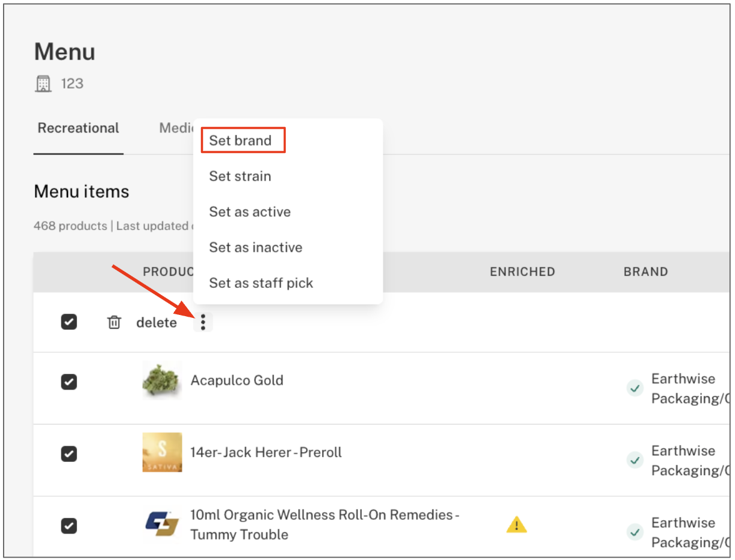The image size is (735, 560).
Task: Uncheck the 10ml Organic Wellness Roll-On checkbox
Action: pyautogui.click(x=69, y=526)
